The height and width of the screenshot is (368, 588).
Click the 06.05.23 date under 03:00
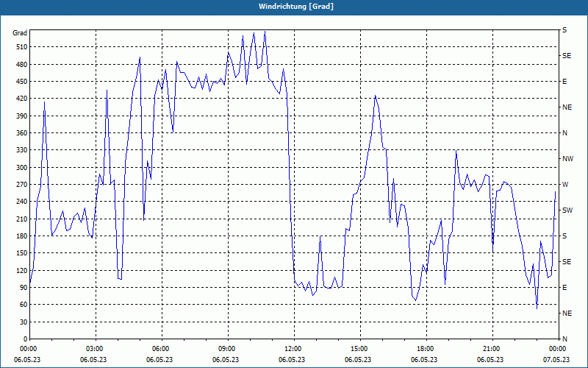pos(93,360)
